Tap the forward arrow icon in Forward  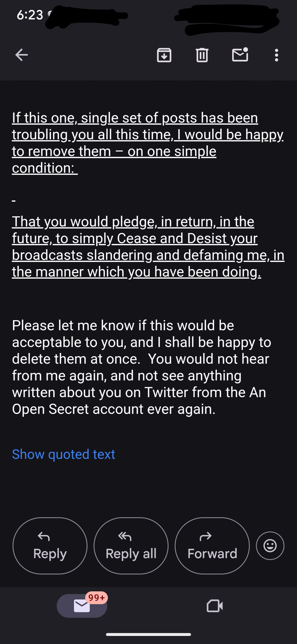pos(206,536)
